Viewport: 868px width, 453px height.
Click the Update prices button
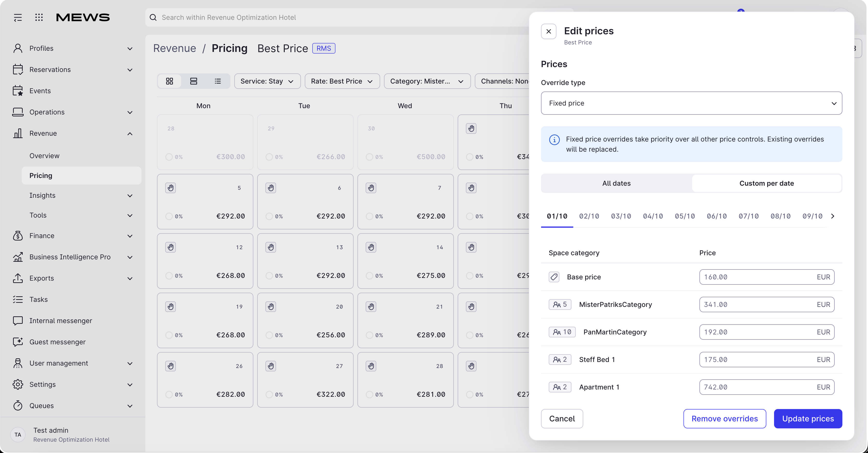(808, 419)
